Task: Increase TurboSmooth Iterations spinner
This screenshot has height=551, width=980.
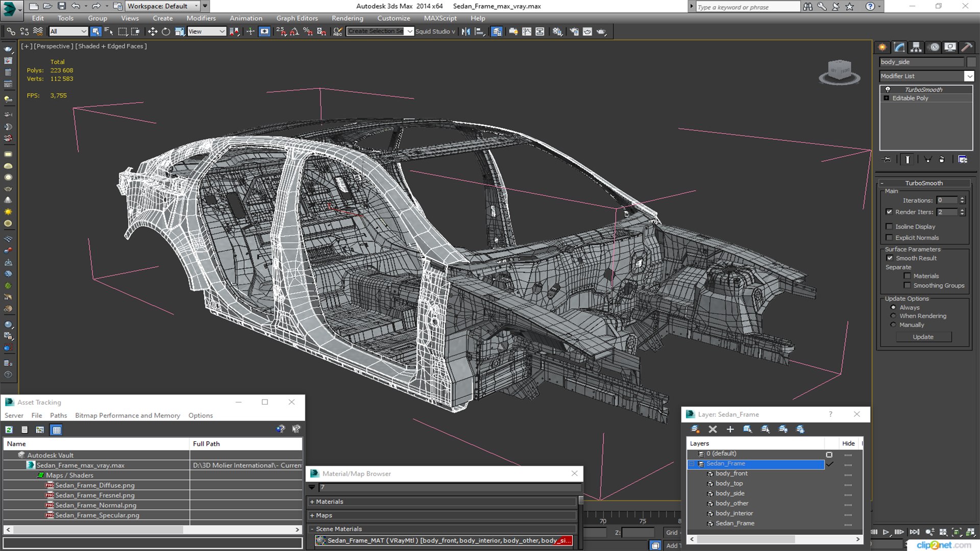Action: click(962, 198)
